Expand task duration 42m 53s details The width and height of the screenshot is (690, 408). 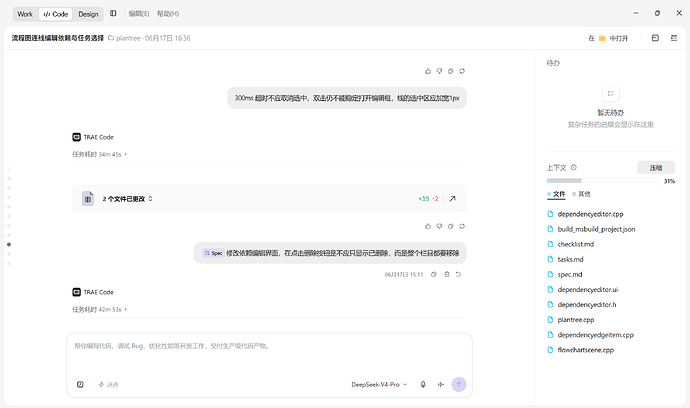click(100, 309)
